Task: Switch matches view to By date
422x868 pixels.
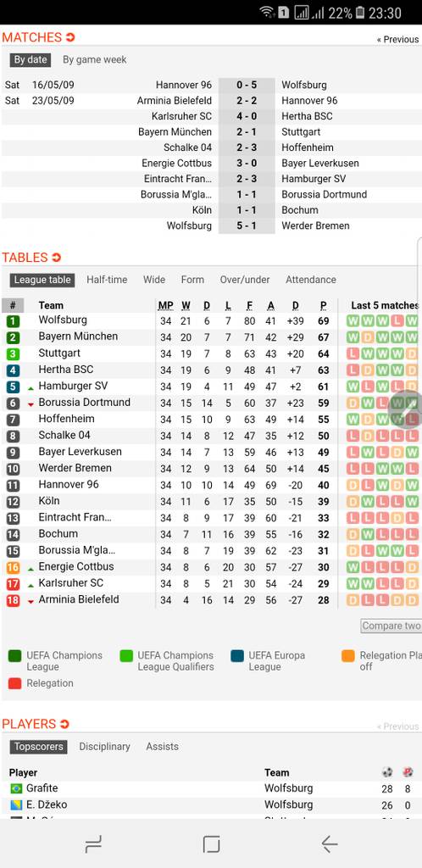Action: (31, 60)
